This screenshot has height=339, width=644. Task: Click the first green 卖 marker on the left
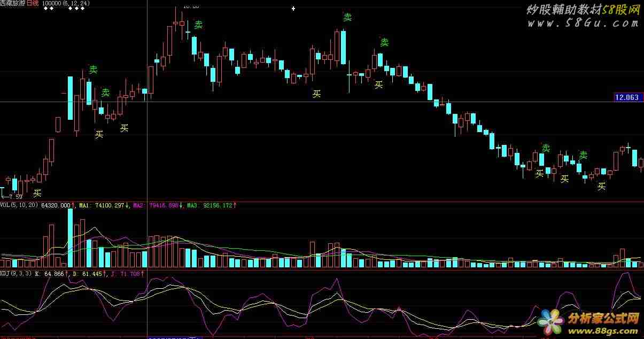[93, 70]
